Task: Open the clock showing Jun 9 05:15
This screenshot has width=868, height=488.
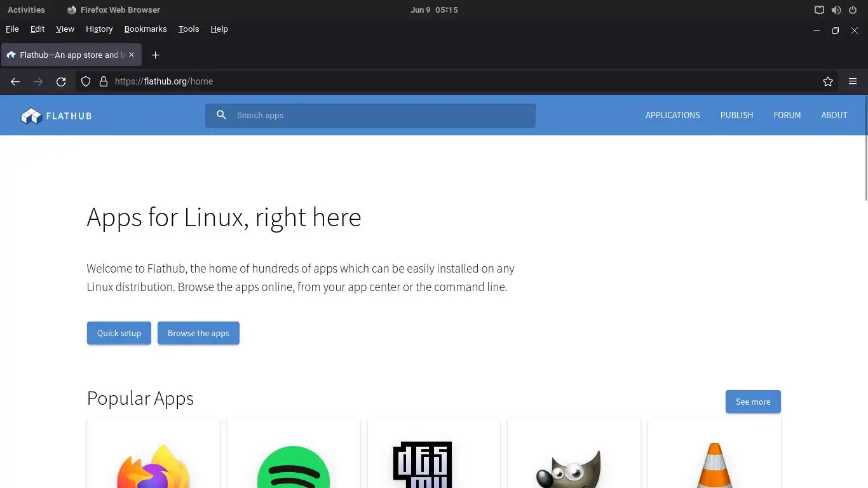Action: 434,10
